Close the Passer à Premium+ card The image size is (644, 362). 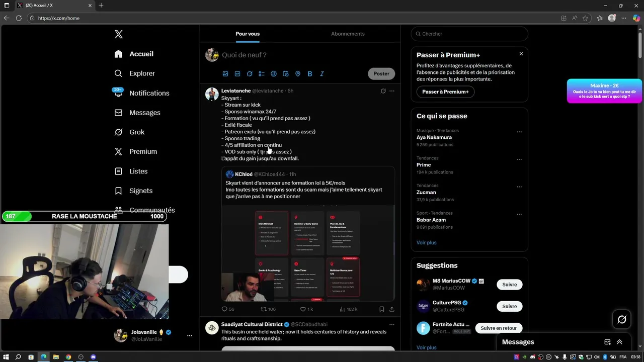pyautogui.click(x=521, y=54)
